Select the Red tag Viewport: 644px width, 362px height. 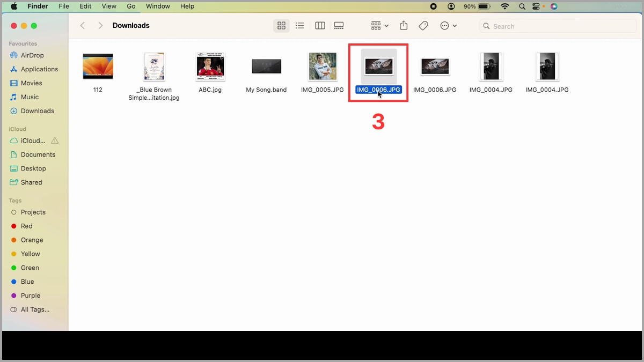click(x=26, y=226)
